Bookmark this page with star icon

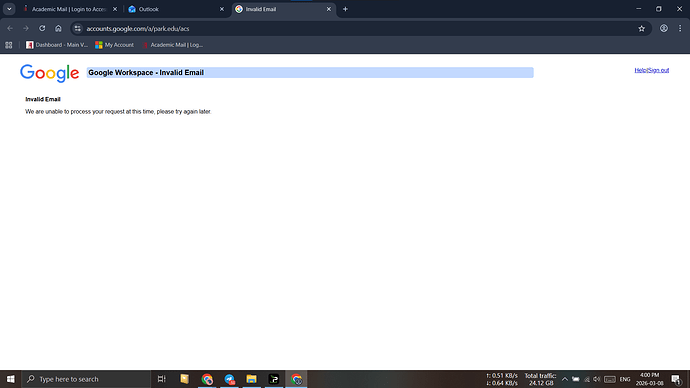(642, 29)
